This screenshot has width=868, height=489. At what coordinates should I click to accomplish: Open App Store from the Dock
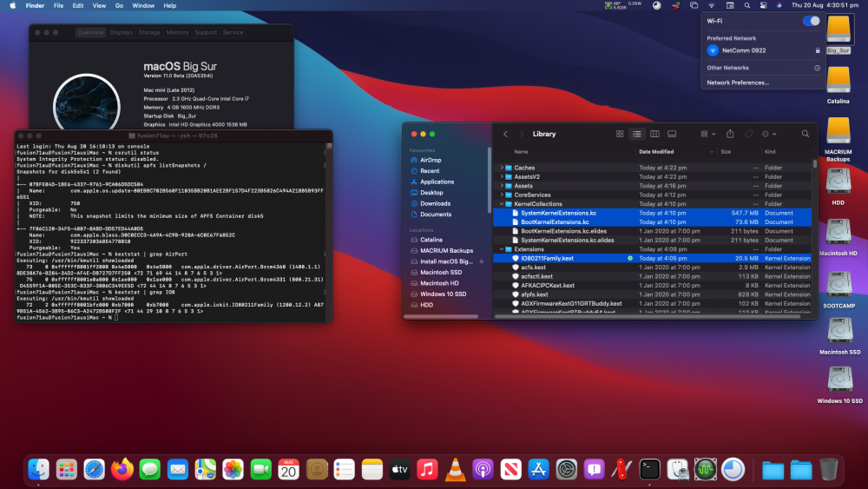click(539, 470)
